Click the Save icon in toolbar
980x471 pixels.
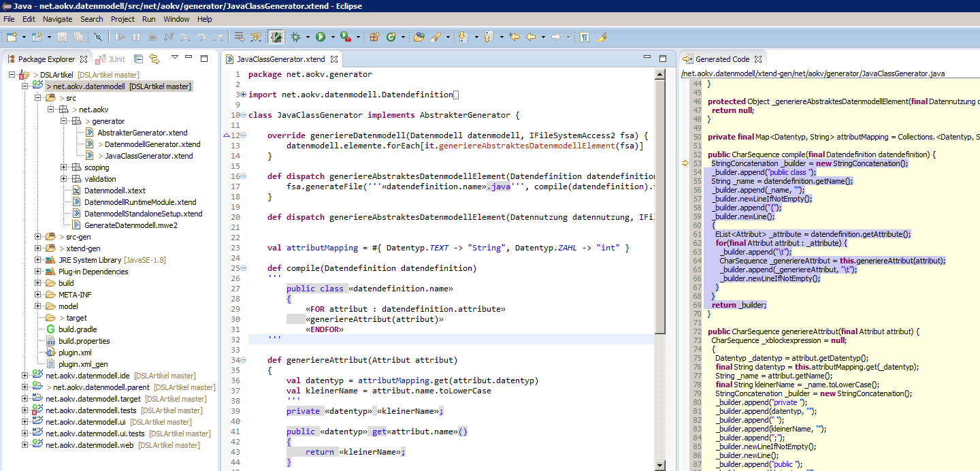pyautogui.click(x=63, y=37)
